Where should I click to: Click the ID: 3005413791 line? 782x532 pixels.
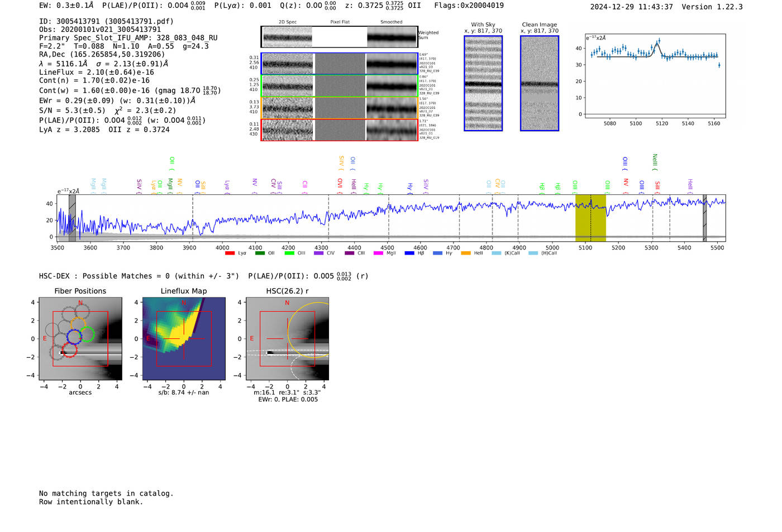click(106, 21)
